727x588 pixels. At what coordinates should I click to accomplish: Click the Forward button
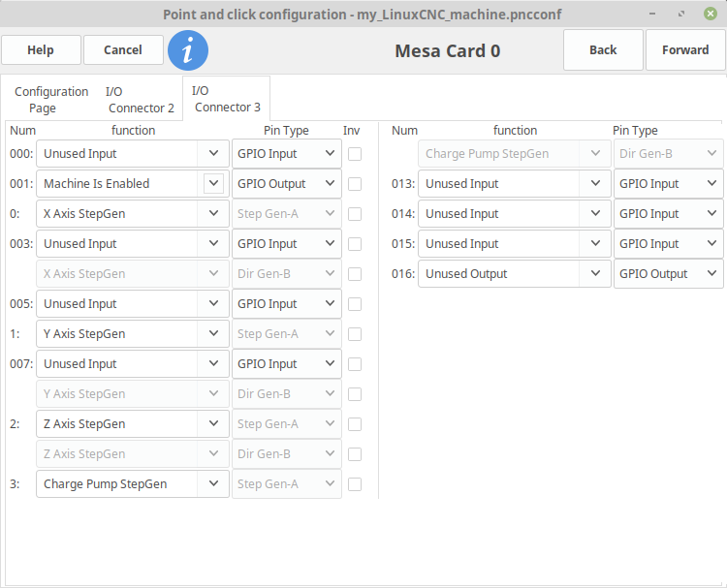point(685,50)
